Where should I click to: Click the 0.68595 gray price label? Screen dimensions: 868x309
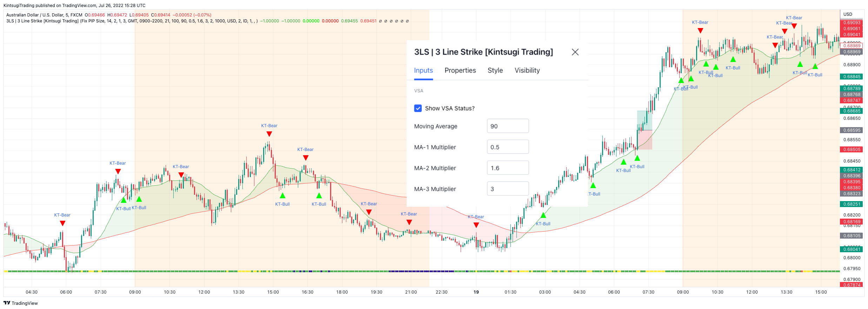point(852,130)
